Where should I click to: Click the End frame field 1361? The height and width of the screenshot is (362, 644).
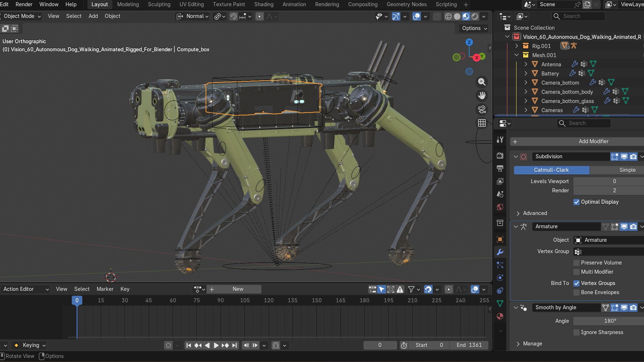coord(469,345)
